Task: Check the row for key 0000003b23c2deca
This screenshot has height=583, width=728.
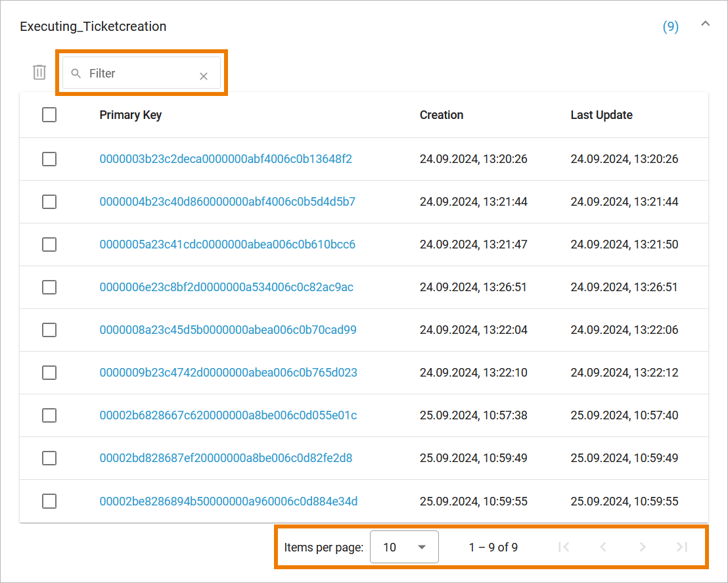Action: (x=49, y=159)
